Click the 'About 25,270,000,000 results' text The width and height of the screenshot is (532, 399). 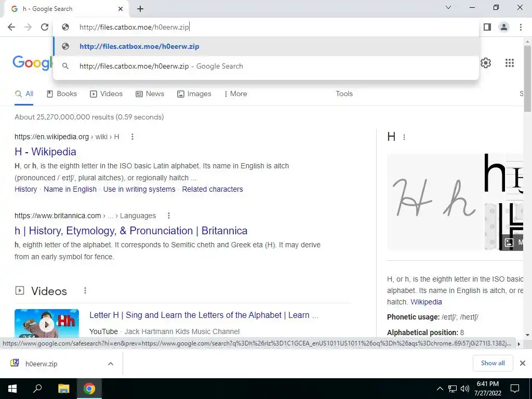click(89, 117)
